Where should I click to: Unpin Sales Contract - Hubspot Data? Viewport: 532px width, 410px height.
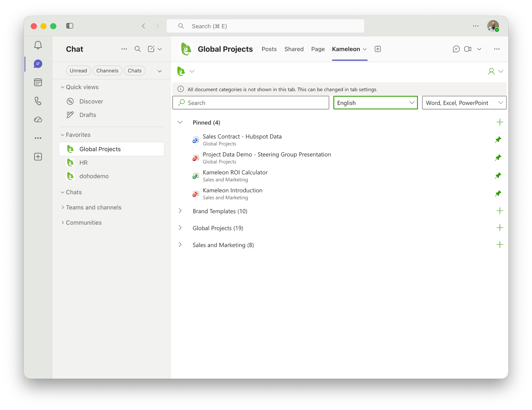[x=498, y=140]
